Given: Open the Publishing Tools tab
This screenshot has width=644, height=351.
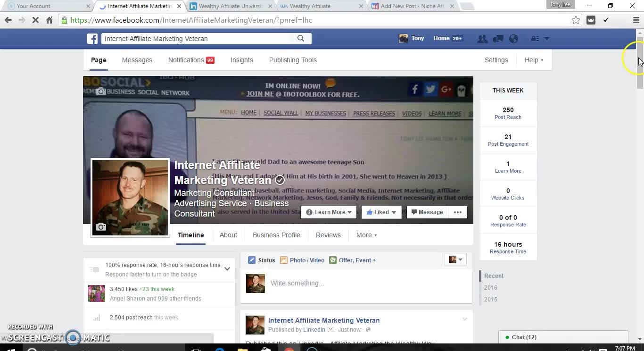Looking at the screenshot, I should [x=293, y=60].
